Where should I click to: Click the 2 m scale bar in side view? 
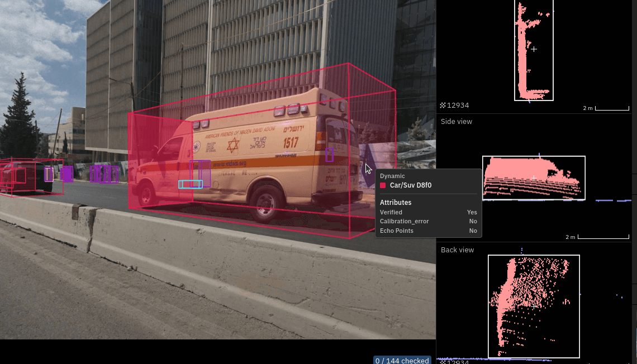603,237
